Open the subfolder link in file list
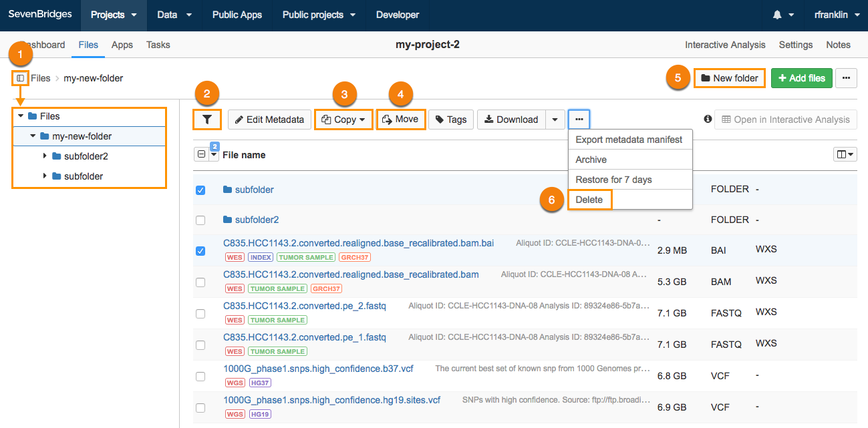The width and height of the screenshot is (868, 428). pyautogui.click(x=255, y=190)
